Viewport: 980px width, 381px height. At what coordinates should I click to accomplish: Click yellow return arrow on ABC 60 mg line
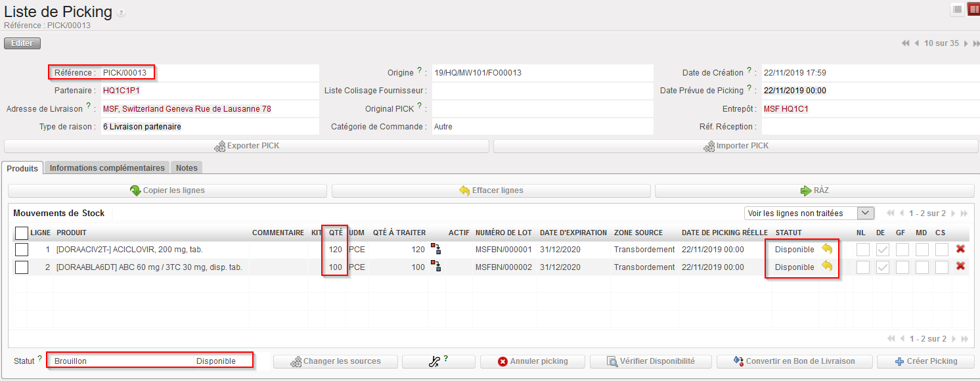[x=827, y=267]
